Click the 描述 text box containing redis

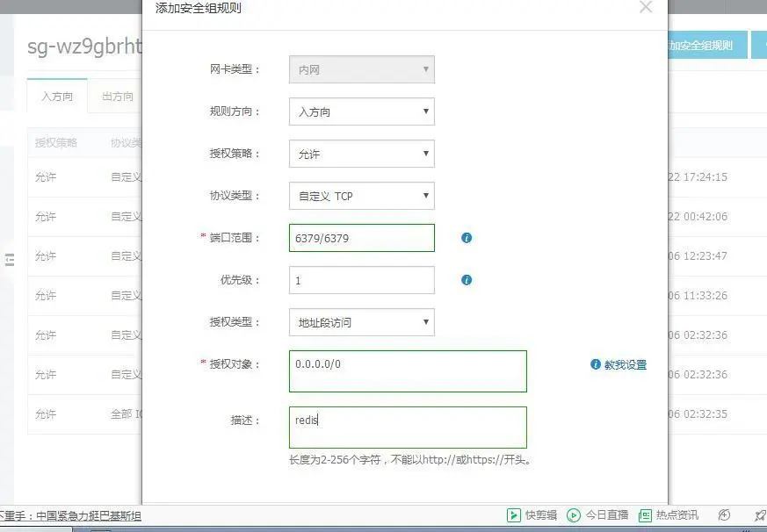407,427
